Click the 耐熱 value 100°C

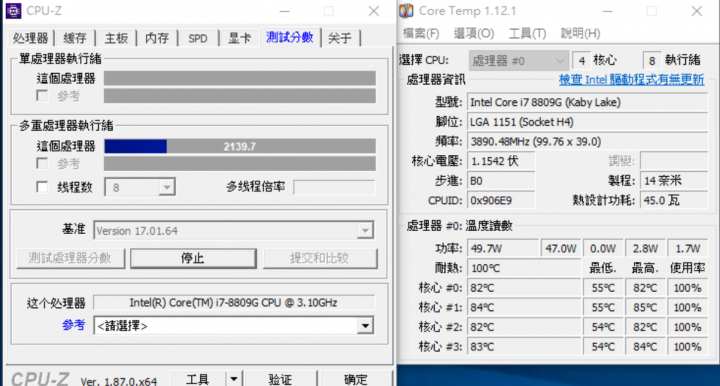(523, 268)
